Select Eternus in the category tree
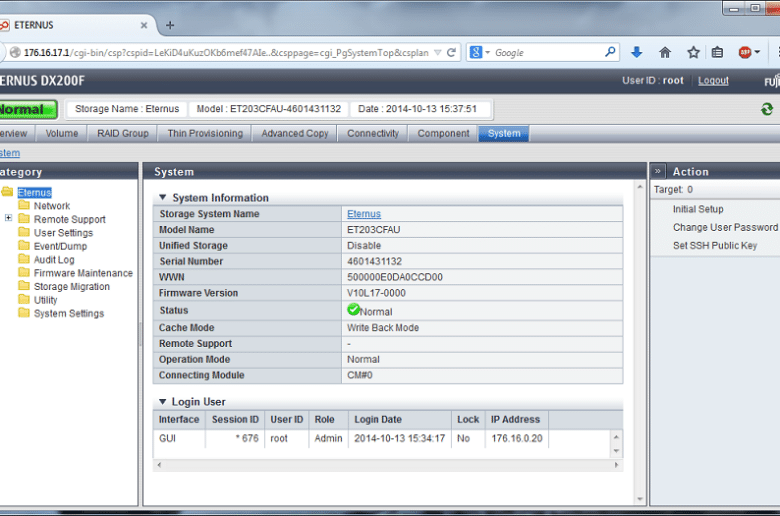The image size is (780, 516). click(x=34, y=192)
